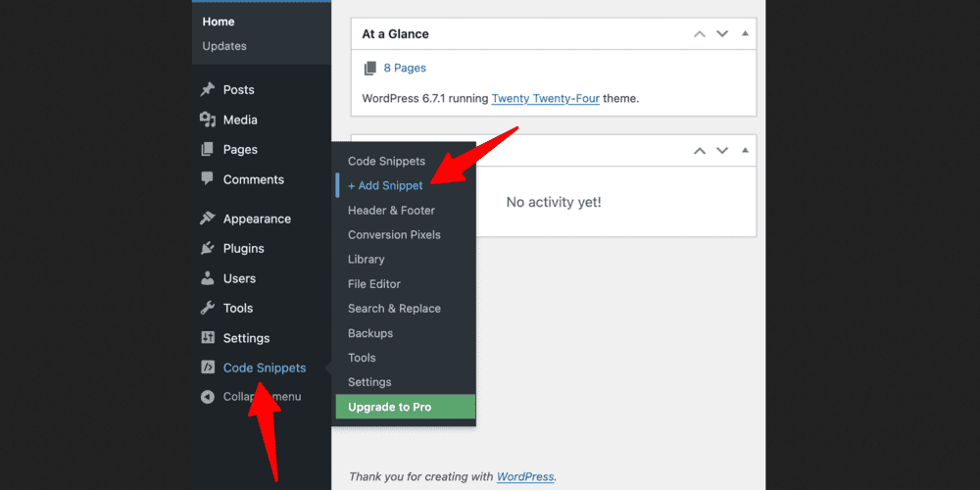Collapse the At a Glance widget
980x490 pixels.
pyautogui.click(x=745, y=33)
